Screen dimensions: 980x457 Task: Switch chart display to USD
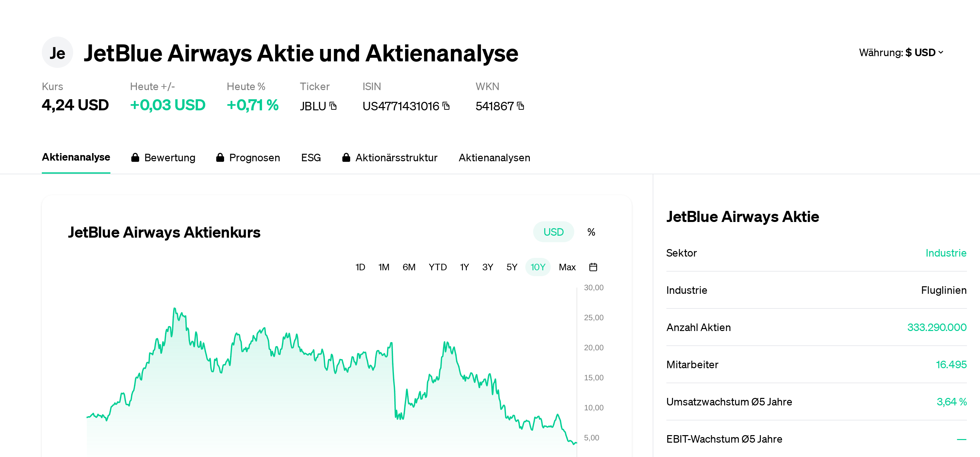point(553,232)
